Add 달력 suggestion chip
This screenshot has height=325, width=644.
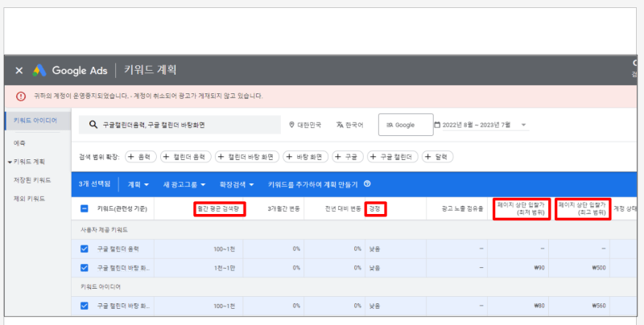[437, 157]
